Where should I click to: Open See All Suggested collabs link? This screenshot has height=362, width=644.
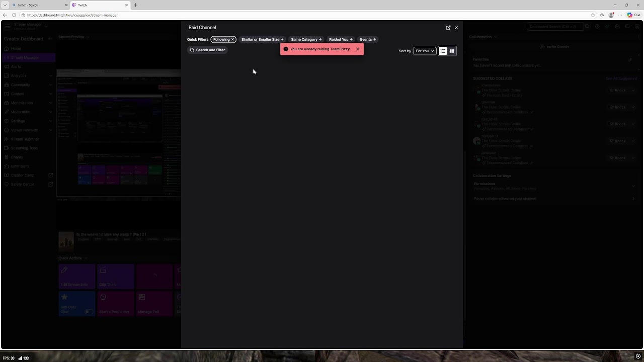click(x=621, y=78)
